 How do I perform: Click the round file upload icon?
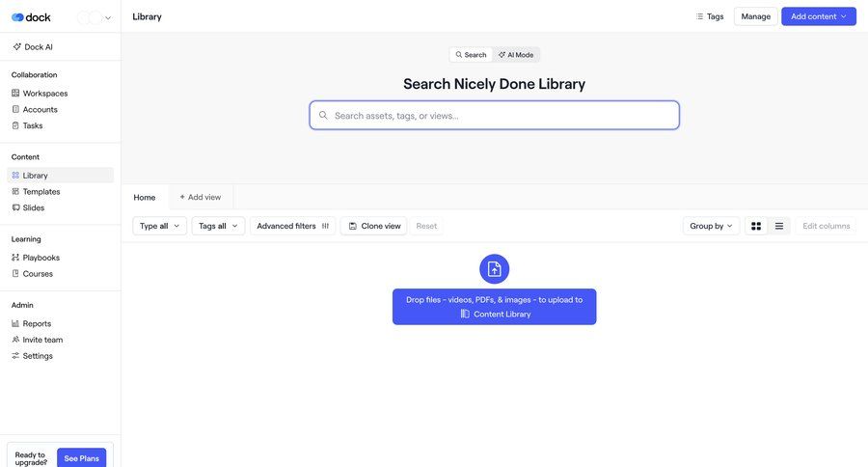click(x=495, y=269)
